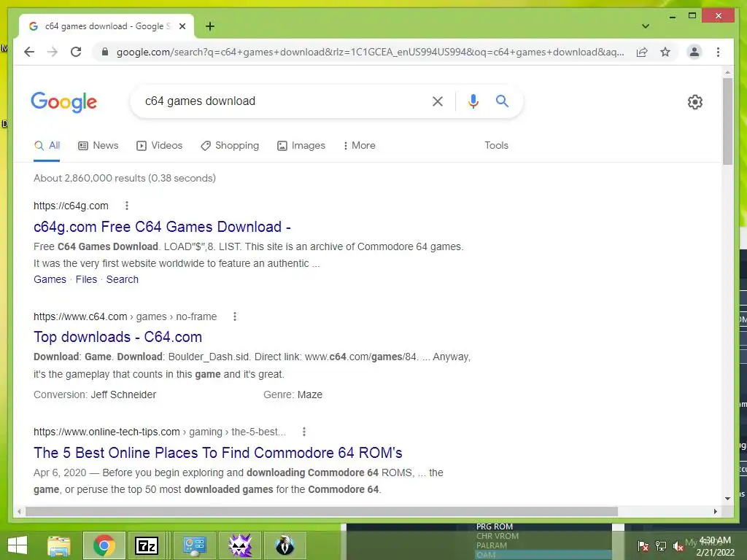Open 'Top downloads - C64.com' result
The height and width of the screenshot is (560, 747).
[117, 337]
